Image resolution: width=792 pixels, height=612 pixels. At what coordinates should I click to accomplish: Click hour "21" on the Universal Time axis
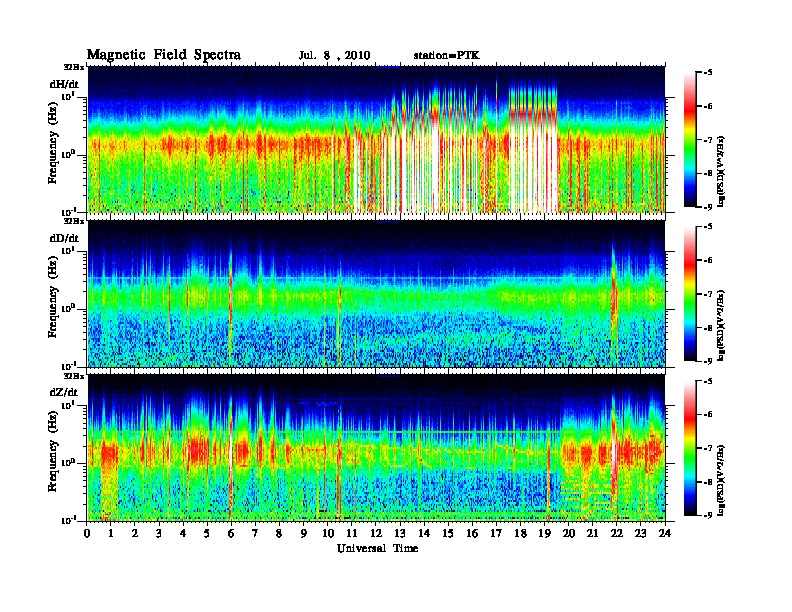[x=592, y=533]
